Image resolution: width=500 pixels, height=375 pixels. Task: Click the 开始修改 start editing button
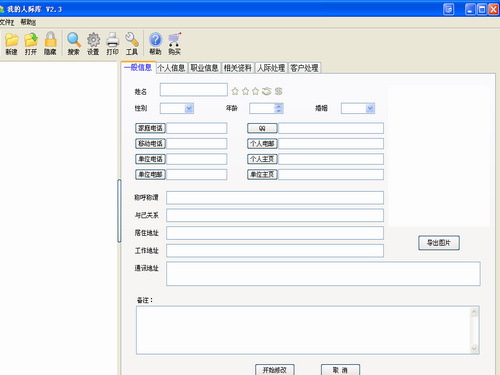(x=275, y=370)
